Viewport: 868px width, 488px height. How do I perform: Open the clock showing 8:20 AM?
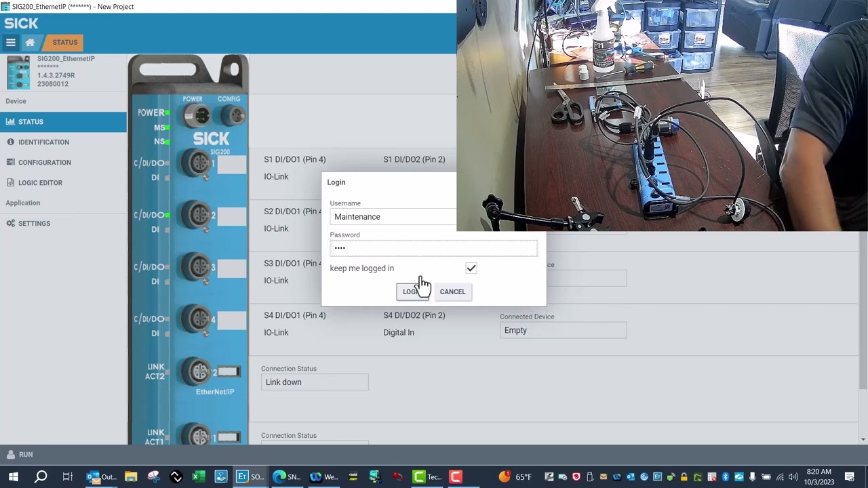[818, 476]
